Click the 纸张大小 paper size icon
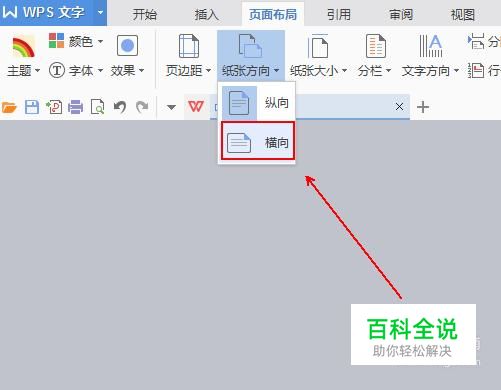501x390 pixels. click(x=318, y=46)
